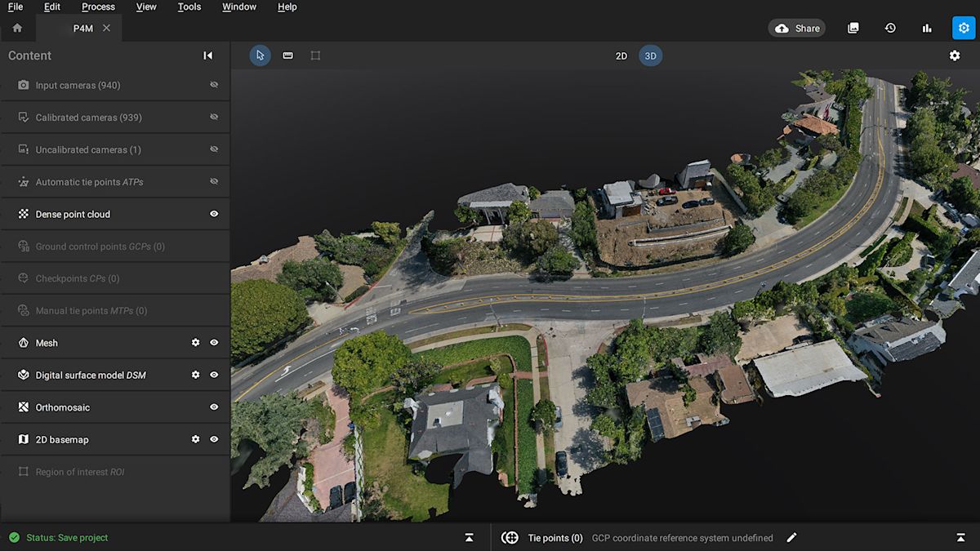Open the Process menu
980x551 pixels.
point(98,7)
